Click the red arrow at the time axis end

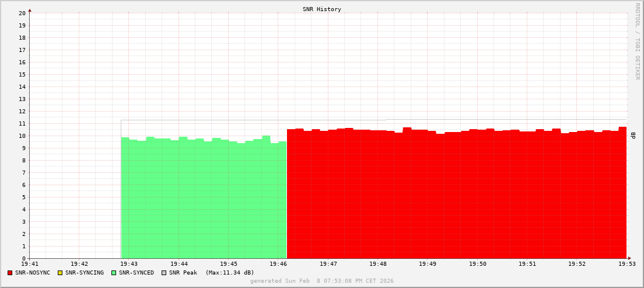click(629, 258)
